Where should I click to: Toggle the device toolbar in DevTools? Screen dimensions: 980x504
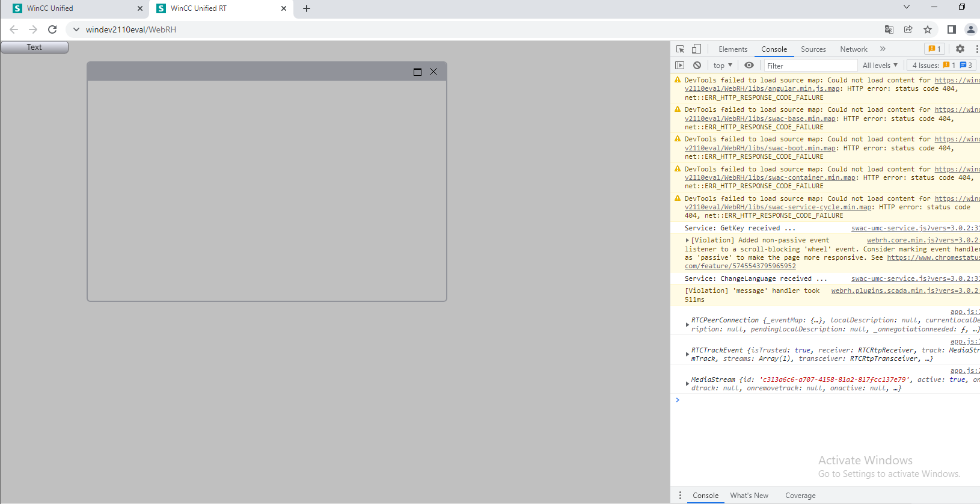tap(696, 49)
